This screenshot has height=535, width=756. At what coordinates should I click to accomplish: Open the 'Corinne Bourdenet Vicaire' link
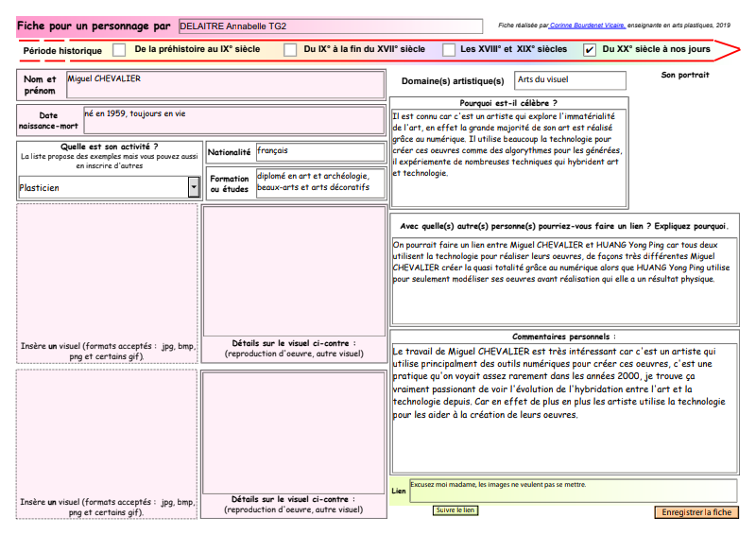click(586, 26)
